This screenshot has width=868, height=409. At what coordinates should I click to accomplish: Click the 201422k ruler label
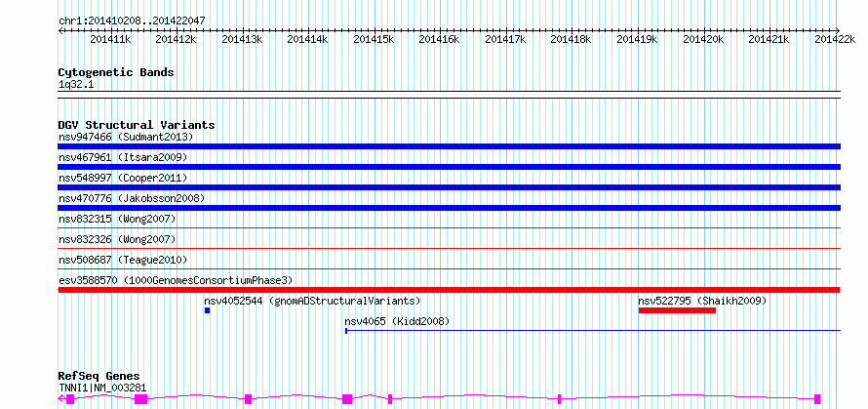coord(835,39)
